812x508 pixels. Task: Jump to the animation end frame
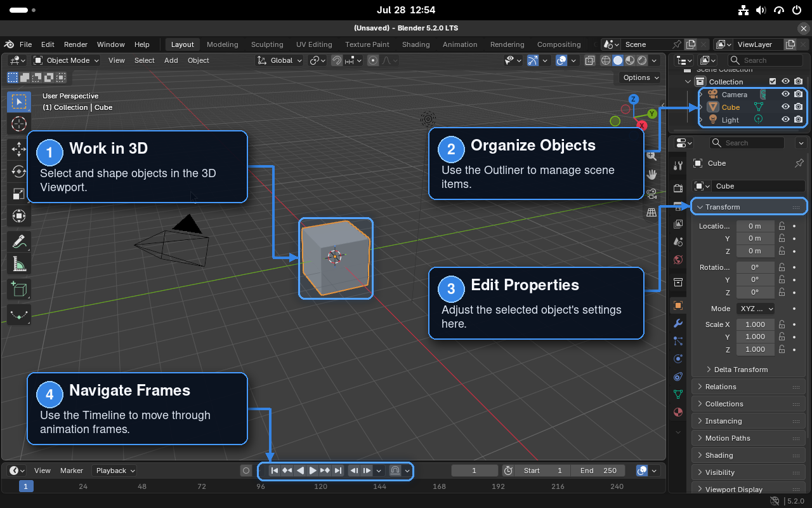338,471
